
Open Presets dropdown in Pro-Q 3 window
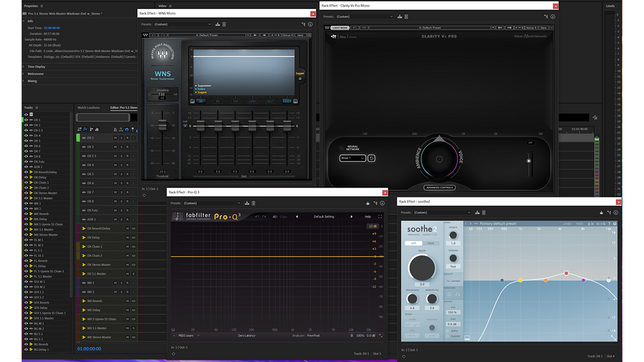pyautogui.click(x=212, y=203)
